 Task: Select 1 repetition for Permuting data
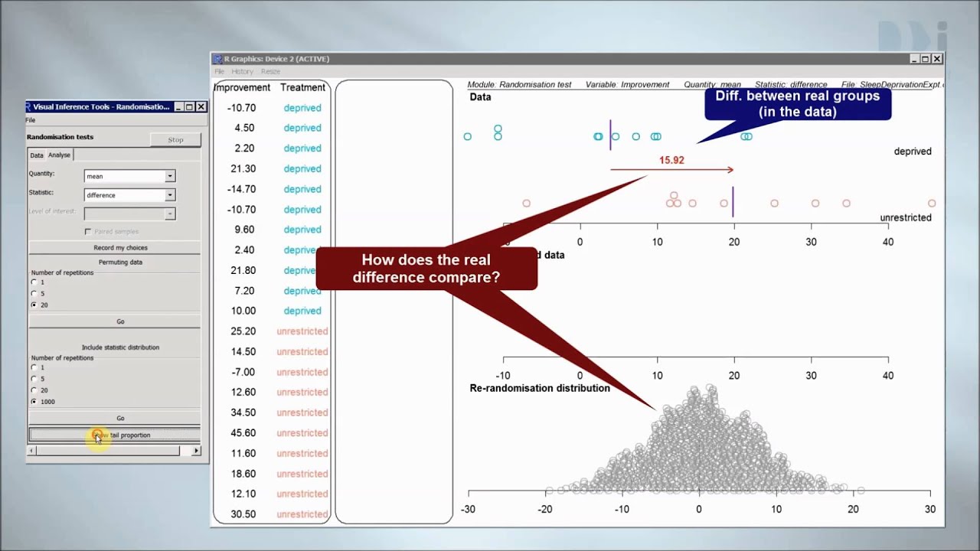pos(34,282)
